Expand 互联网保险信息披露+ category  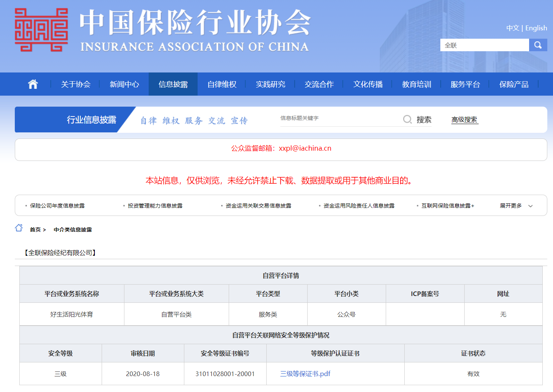(448, 206)
